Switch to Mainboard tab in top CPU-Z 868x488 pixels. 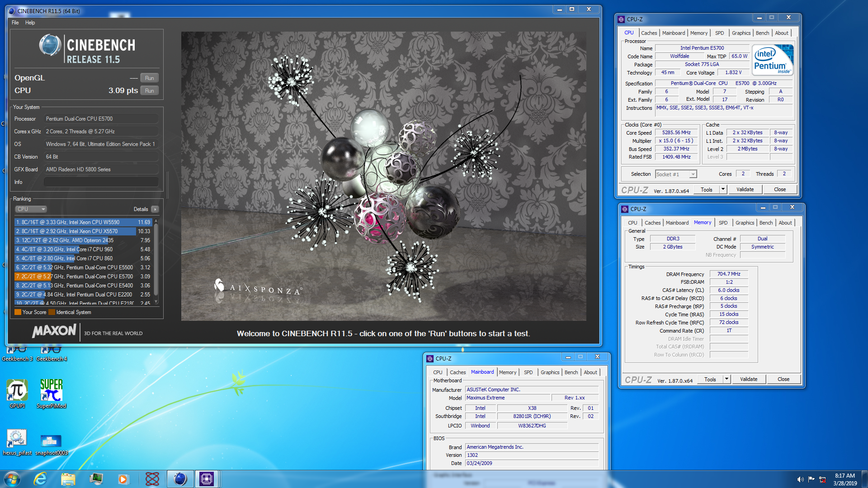(674, 33)
